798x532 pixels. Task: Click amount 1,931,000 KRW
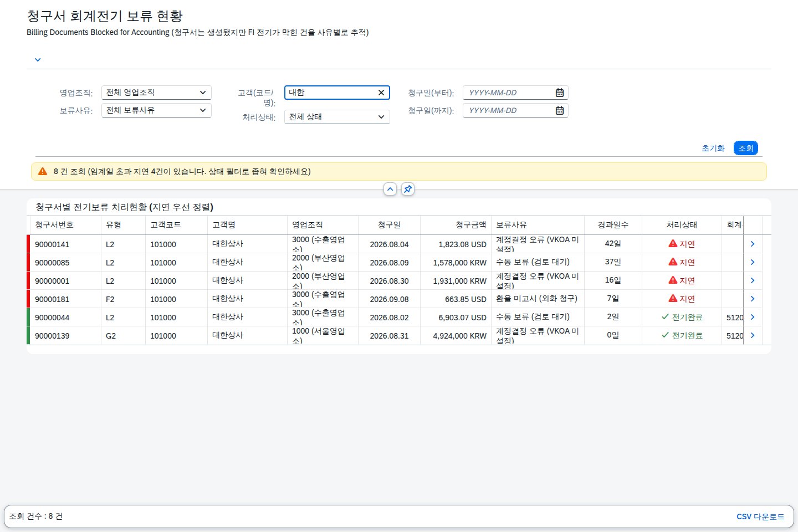460,281
